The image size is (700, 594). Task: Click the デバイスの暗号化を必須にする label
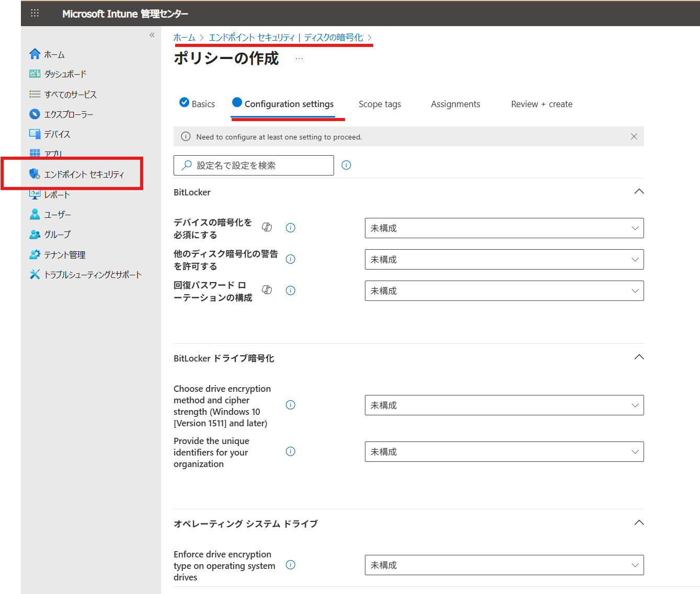(213, 229)
